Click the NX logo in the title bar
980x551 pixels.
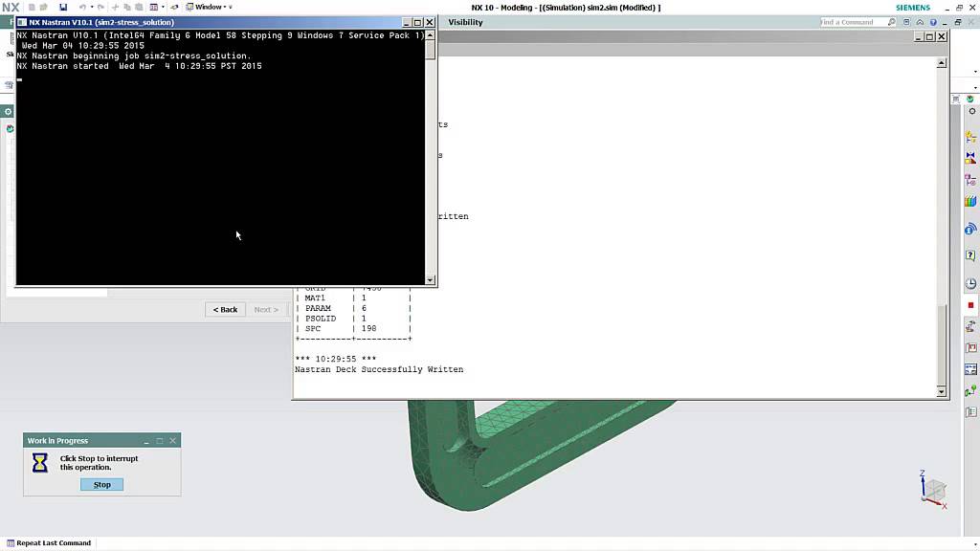[11, 8]
